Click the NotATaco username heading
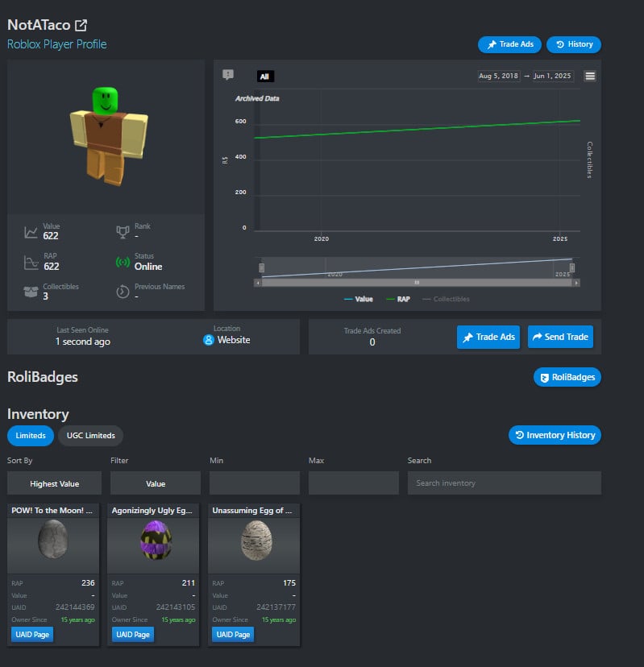Screen dimensions: 644x667 pyautogui.click(x=39, y=25)
